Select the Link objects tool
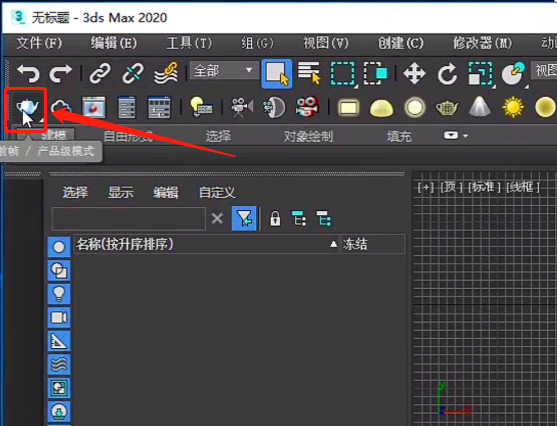This screenshot has width=557, height=426. [x=100, y=74]
